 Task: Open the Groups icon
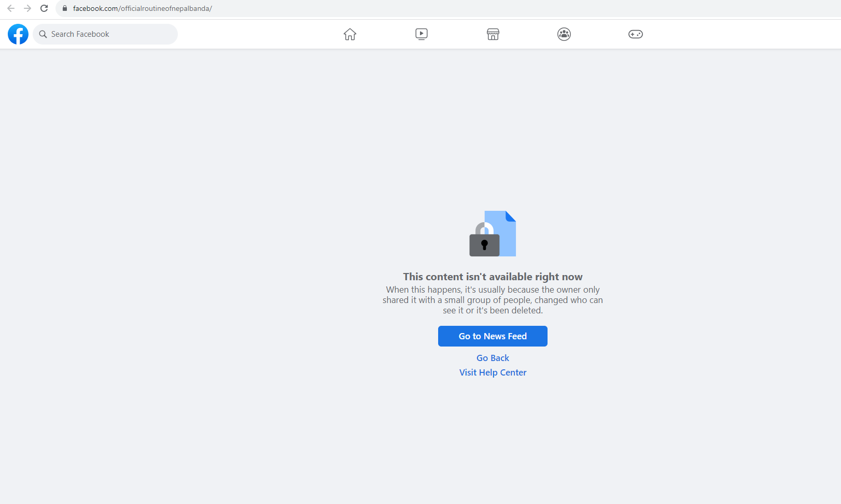point(564,34)
